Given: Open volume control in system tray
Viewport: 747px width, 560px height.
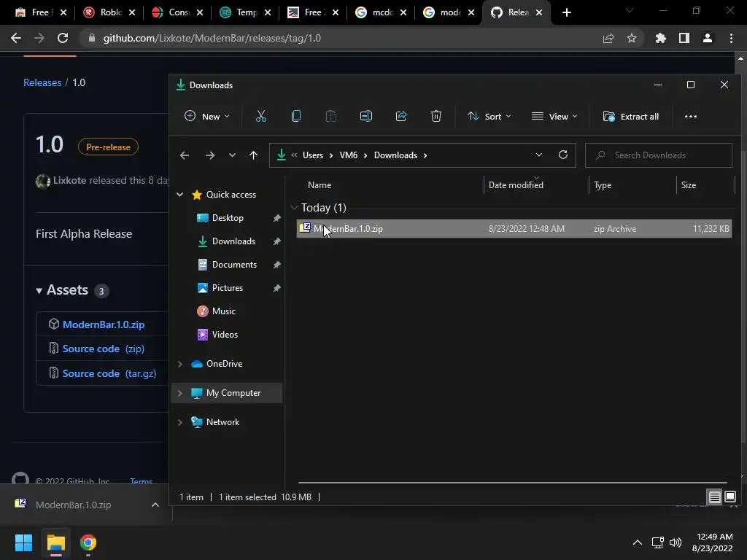Looking at the screenshot, I should pos(676,542).
